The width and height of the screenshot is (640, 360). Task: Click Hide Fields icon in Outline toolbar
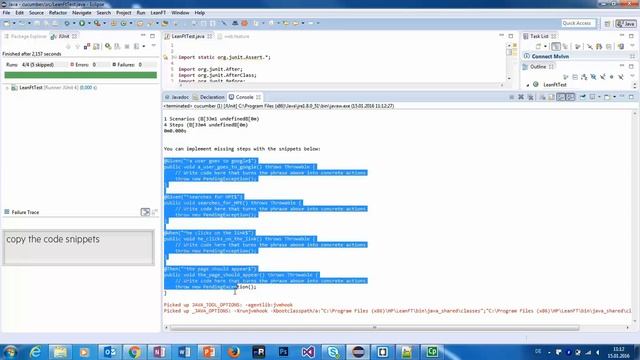click(593, 77)
